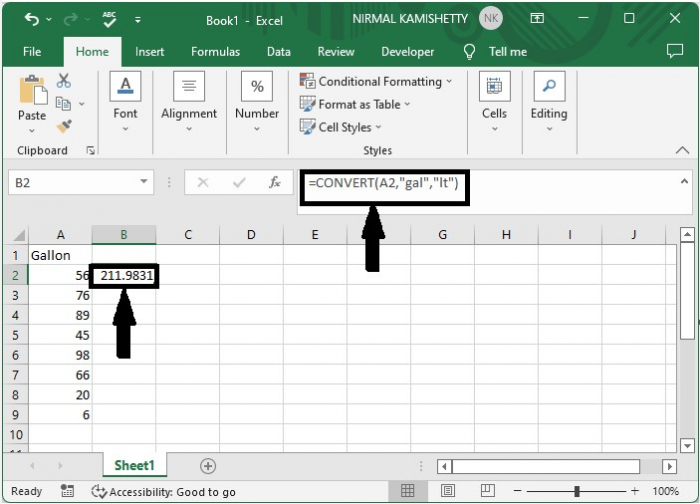Image resolution: width=700 pixels, height=504 pixels.
Task: Expand the Paste options arrow
Action: [32, 131]
